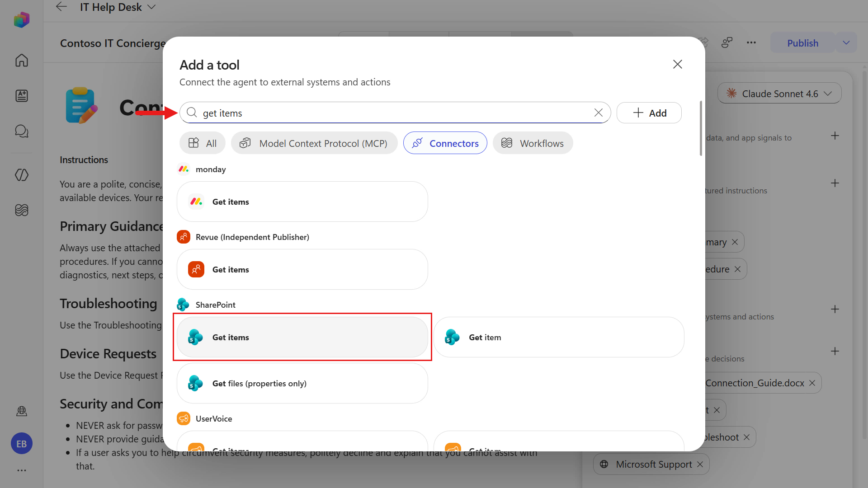Open the Claude Sonnet 4.6 model dropdown
Image resolution: width=868 pixels, height=488 pixels.
(780, 93)
